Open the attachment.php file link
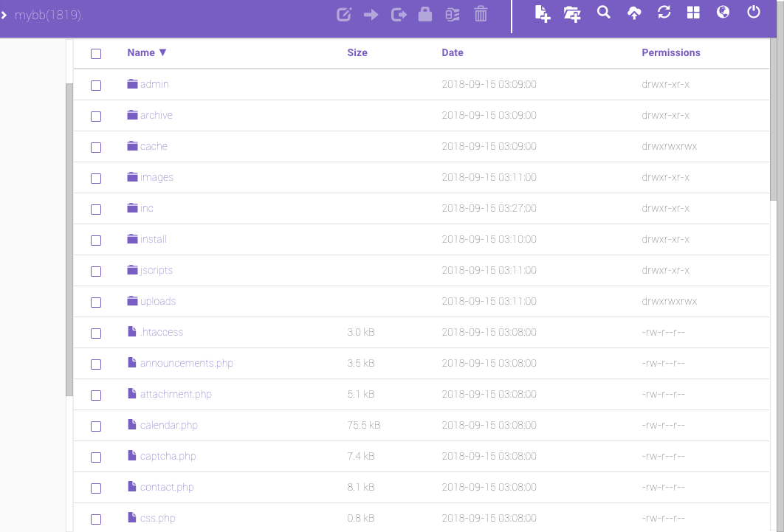The image size is (784, 532). (x=176, y=394)
